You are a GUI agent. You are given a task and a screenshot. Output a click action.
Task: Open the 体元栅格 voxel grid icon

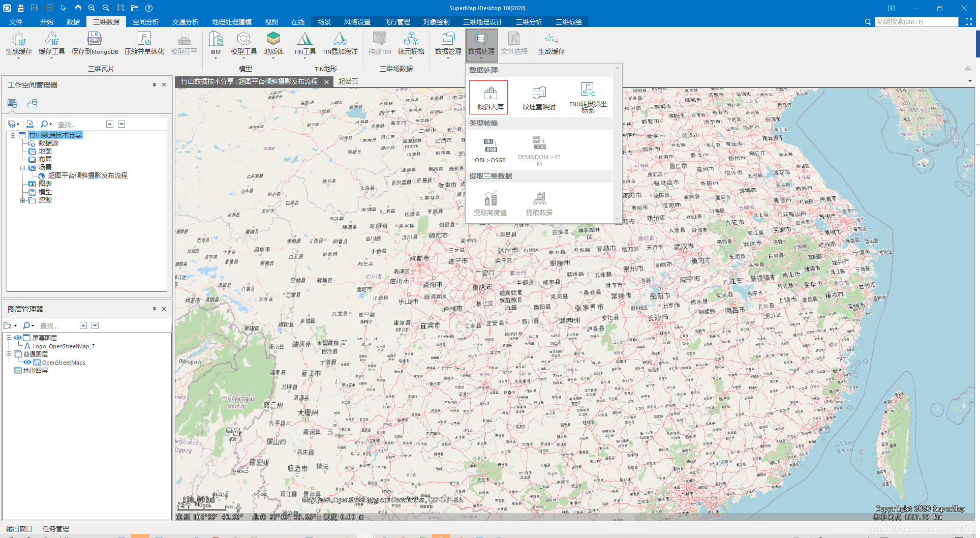pyautogui.click(x=411, y=44)
